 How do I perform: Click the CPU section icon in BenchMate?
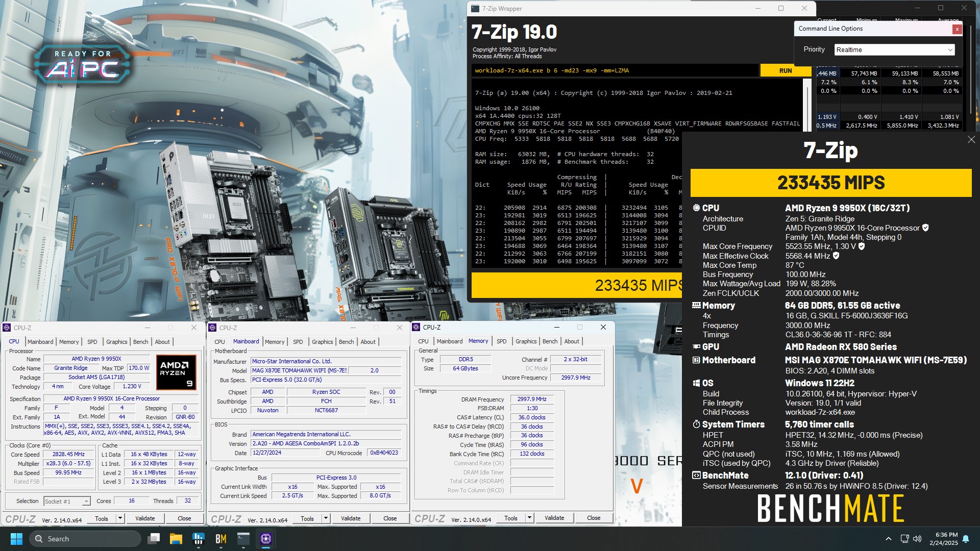tap(696, 208)
